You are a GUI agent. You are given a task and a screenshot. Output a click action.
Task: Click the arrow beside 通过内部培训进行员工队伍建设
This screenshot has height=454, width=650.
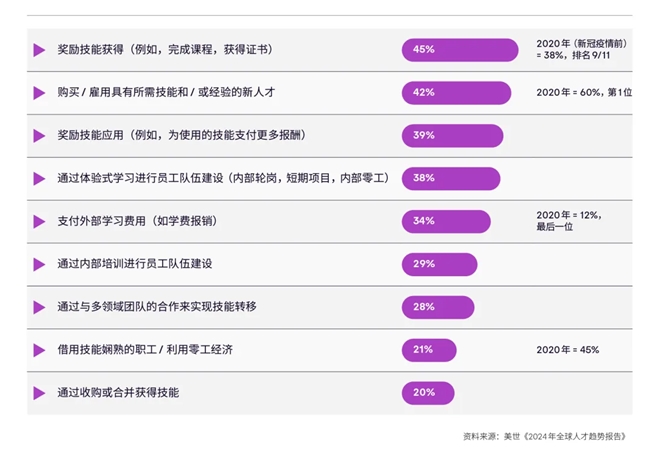click(39, 265)
